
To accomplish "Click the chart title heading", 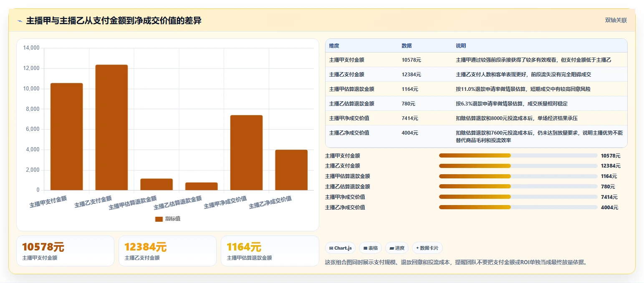I will [x=114, y=20].
